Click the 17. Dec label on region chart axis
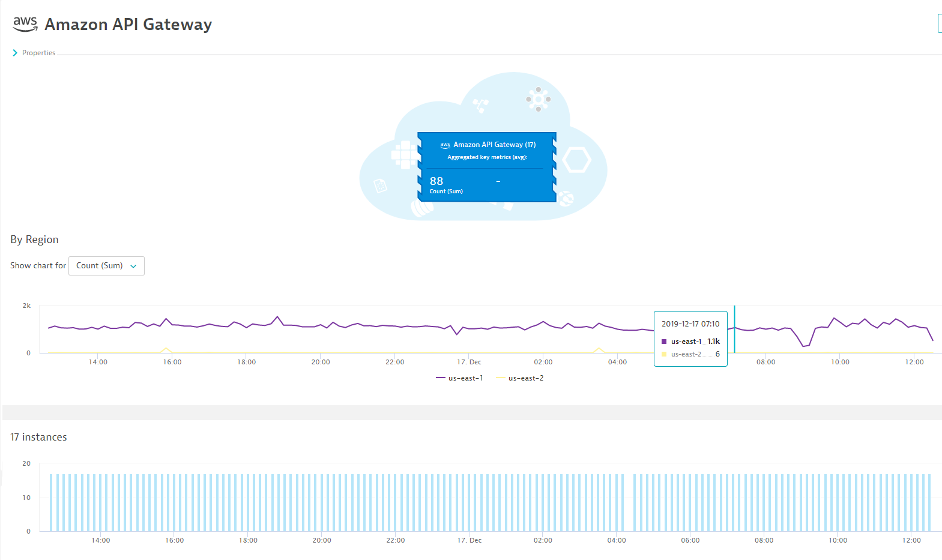Screen dimensions: 942x560 click(x=469, y=362)
